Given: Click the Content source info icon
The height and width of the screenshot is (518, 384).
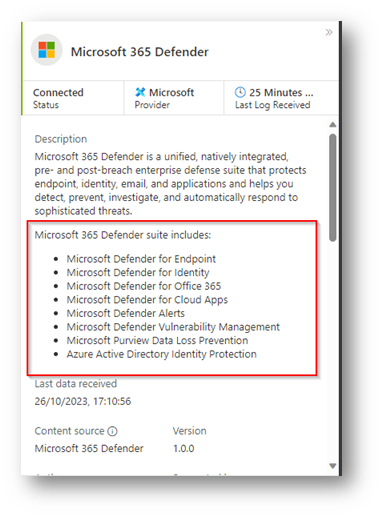Looking at the screenshot, I should [112, 431].
